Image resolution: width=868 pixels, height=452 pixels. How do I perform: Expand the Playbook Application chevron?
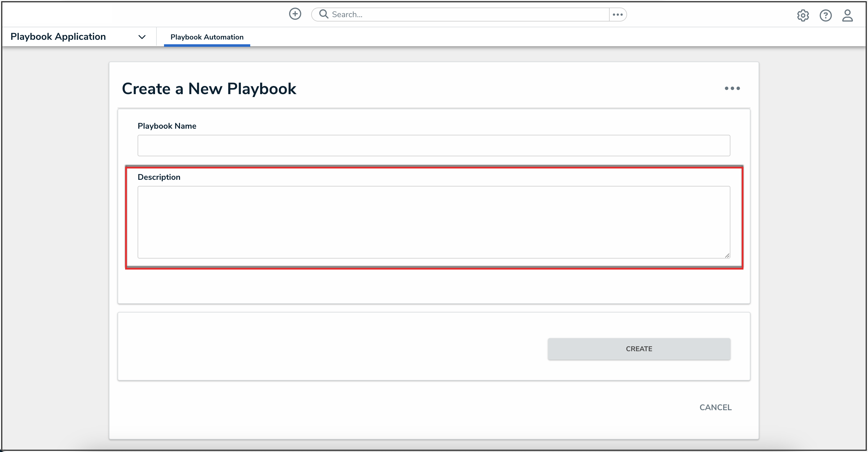click(142, 37)
